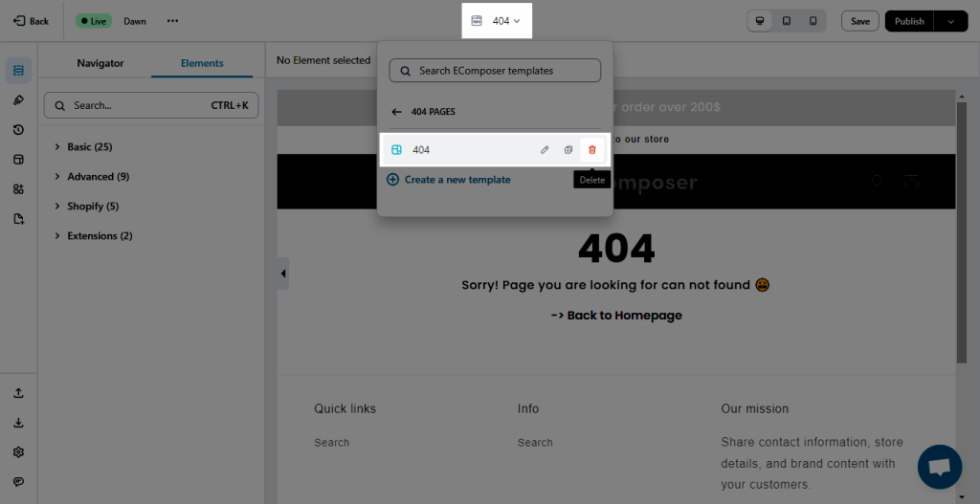Click the Quick links footer heading
This screenshot has width=980, height=504.
[x=345, y=409]
